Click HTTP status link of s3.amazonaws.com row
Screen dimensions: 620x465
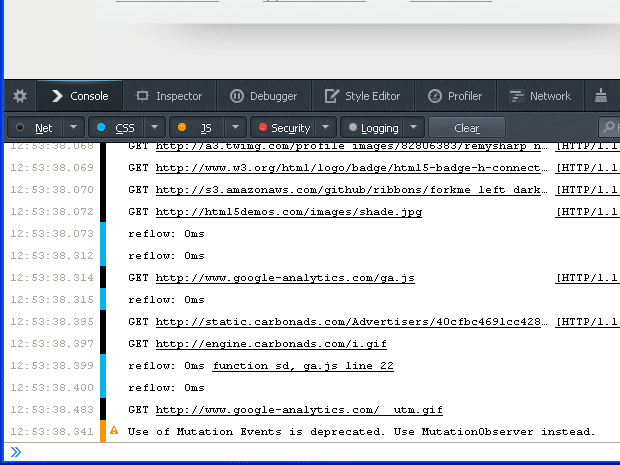(587, 190)
